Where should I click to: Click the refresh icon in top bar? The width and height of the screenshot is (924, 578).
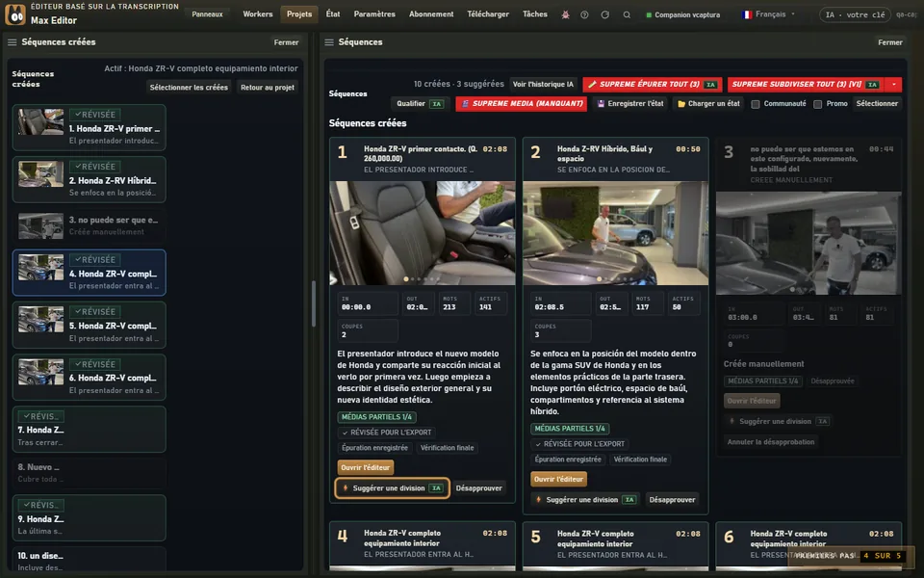pyautogui.click(x=605, y=14)
